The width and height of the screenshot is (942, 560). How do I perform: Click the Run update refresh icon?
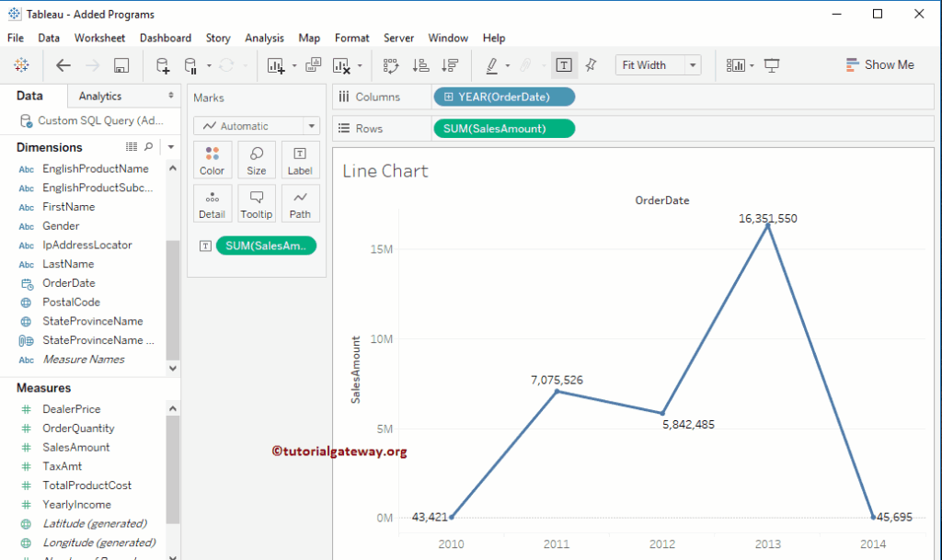226,64
